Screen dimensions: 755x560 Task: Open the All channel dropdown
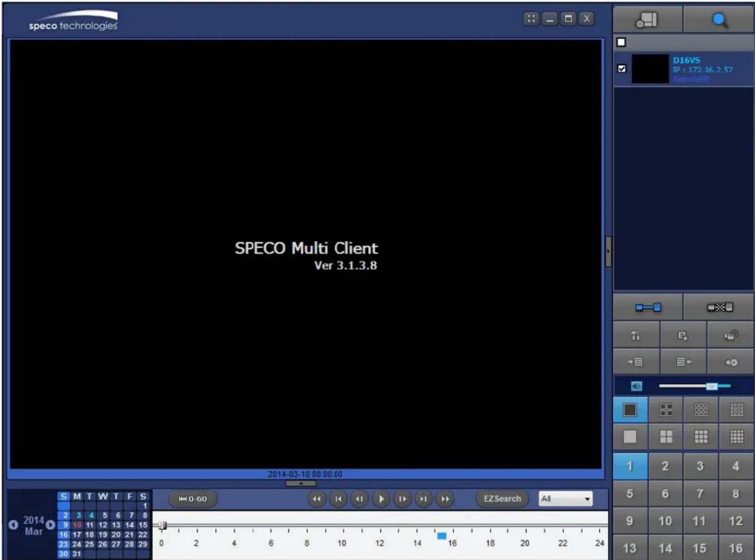[x=566, y=499]
